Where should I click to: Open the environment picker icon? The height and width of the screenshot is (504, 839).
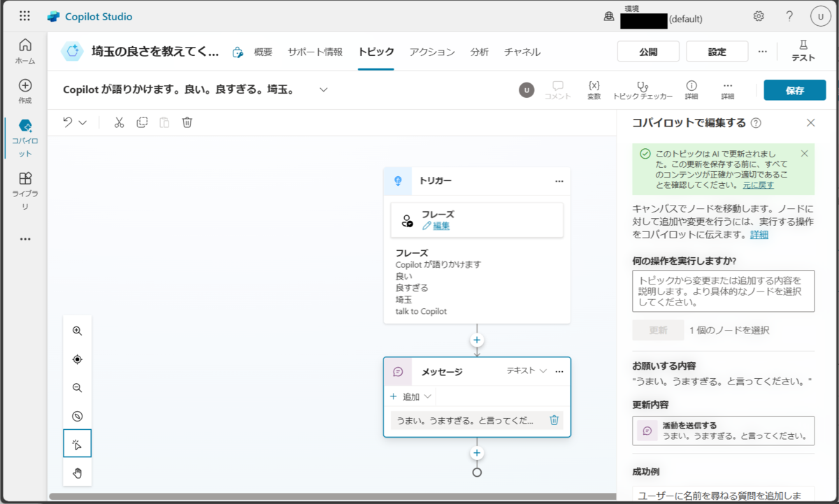[609, 17]
